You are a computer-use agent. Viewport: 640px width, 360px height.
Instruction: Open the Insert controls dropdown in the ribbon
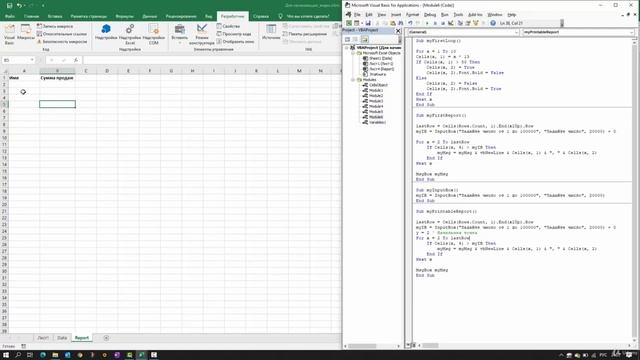click(x=180, y=34)
